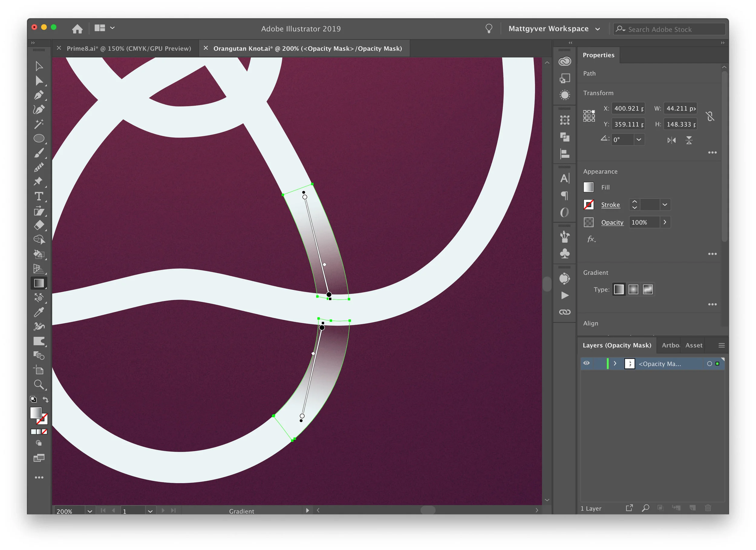Select Freeform gradient type
Screen dimensions: 756x550
point(648,289)
